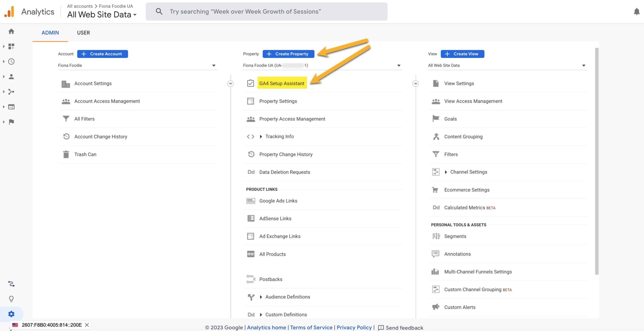Select the ADMIN tab
Image resolution: width=644 pixels, height=331 pixels.
click(50, 32)
